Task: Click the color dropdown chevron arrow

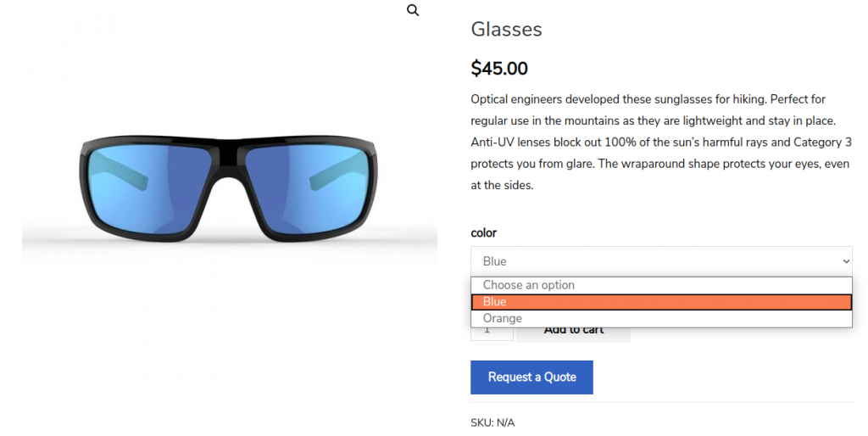Action: coord(844,261)
